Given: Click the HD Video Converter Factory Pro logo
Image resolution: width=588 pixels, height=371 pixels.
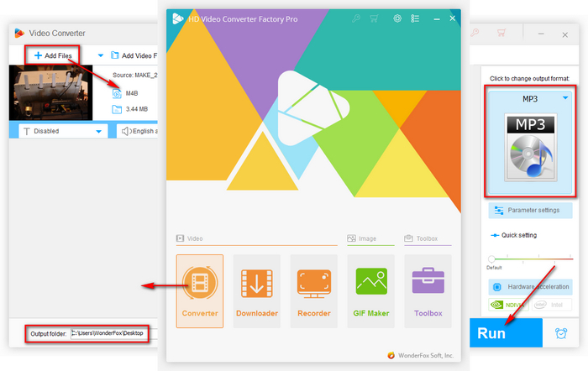Looking at the screenshot, I should [x=178, y=18].
